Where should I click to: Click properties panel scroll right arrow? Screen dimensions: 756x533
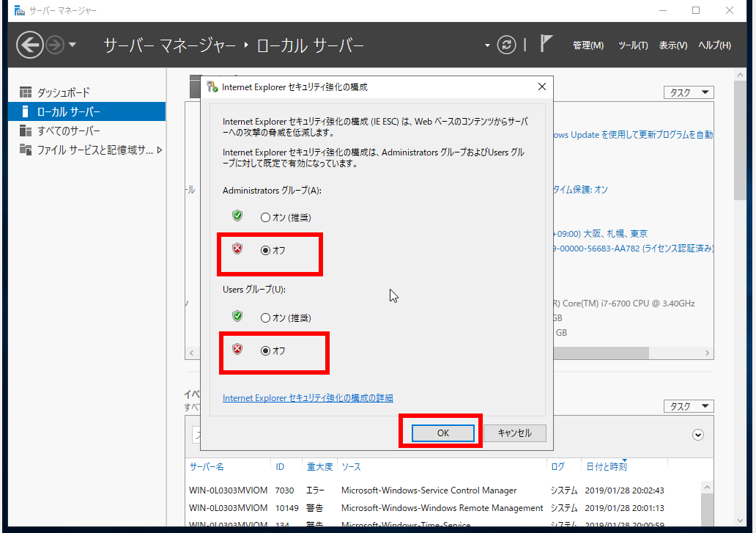[x=708, y=353]
